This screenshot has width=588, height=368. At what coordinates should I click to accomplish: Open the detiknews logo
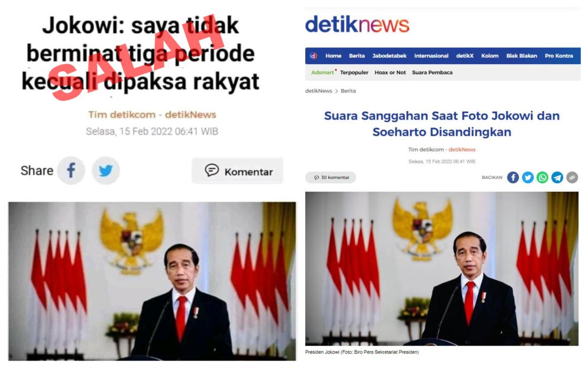pos(357,25)
